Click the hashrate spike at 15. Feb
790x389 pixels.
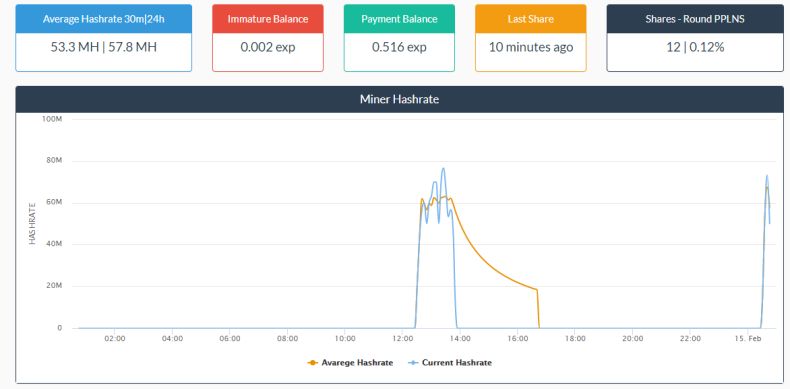pyautogui.click(x=767, y=176)
